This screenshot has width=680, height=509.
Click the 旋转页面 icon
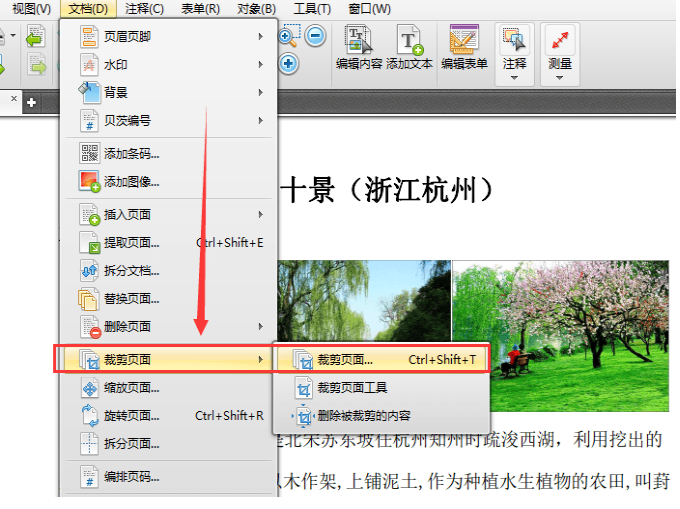89,415
